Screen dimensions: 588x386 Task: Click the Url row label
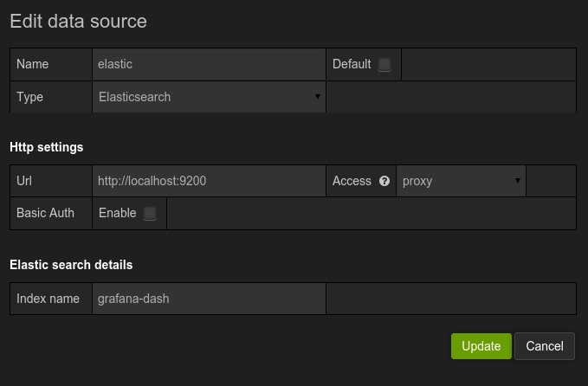coord(24,181)
